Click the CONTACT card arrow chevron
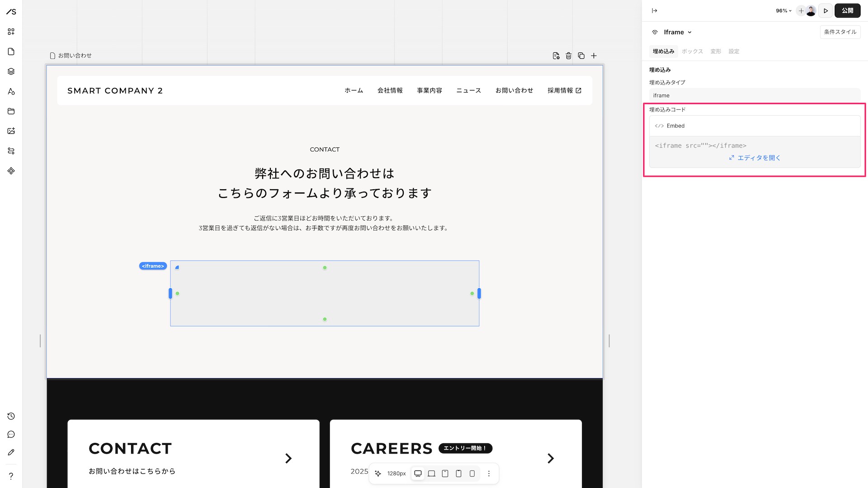The image size is (868, 488). 288,459
